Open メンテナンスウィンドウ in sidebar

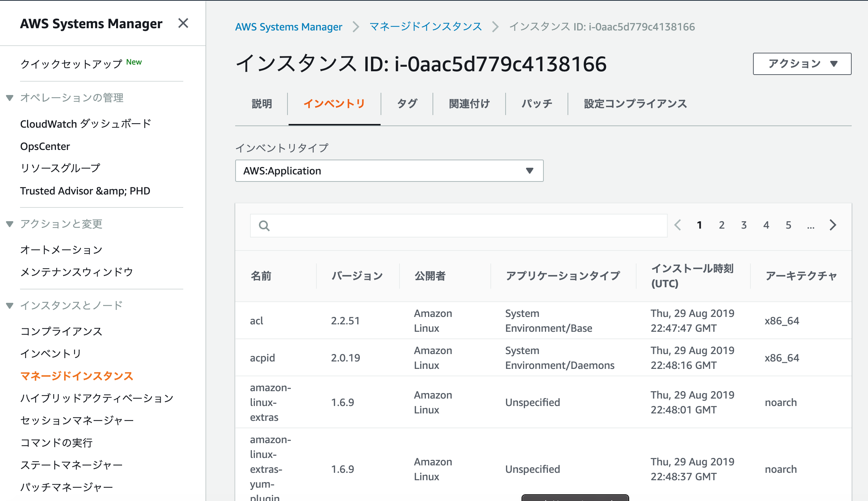pos(76,272)
